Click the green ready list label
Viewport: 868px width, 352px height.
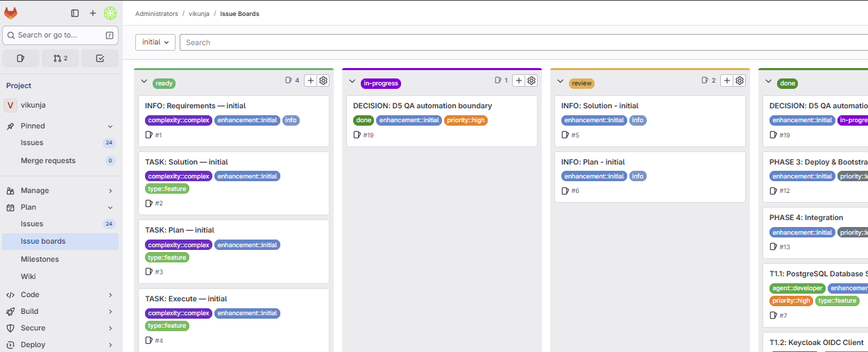164,83
